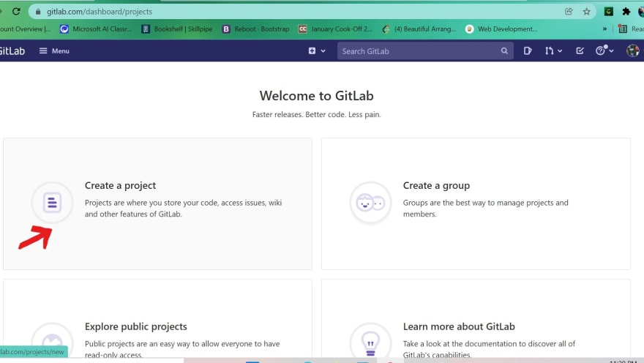Viewport: 644px width, 363px height.
Task: Click the lightbulb icon for Learn more
Action: [370, 343]
